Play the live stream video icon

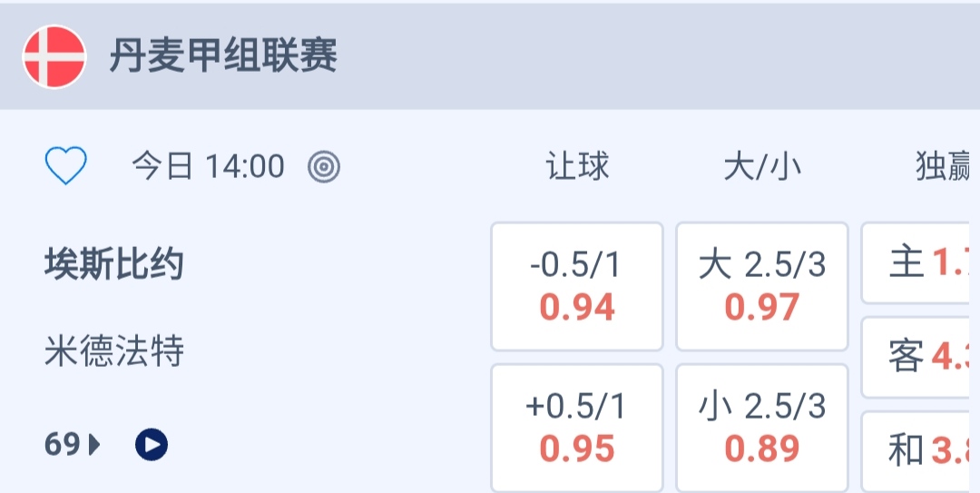pyautogui.click(x=152, y=444)
